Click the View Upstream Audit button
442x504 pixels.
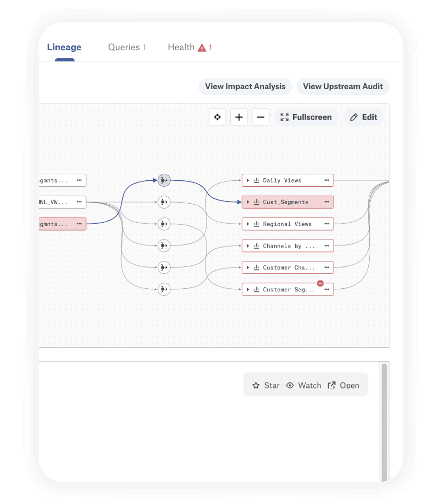point(342,86)
